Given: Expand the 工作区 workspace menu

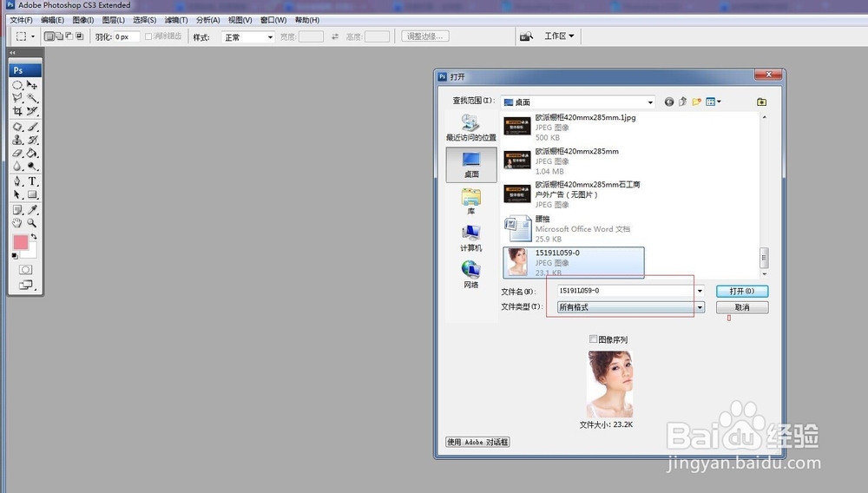Looking at the screenshot, I should coord(559,36).
